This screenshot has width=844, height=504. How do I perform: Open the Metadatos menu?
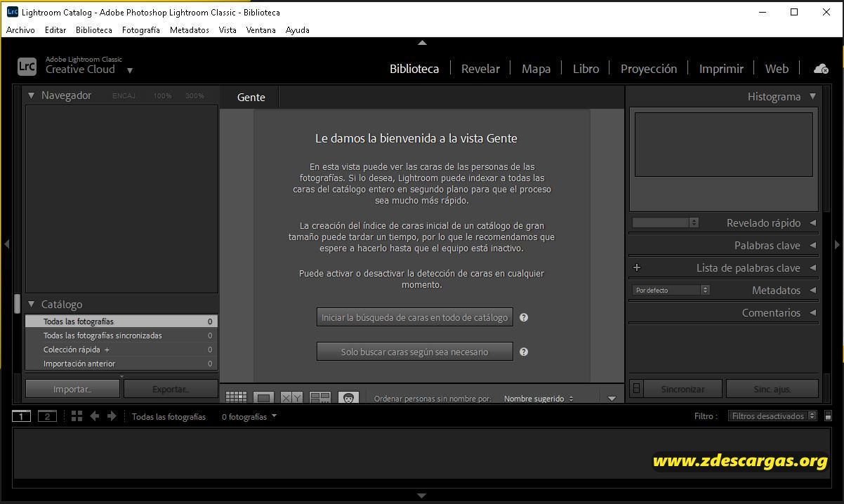click(190, 30)
